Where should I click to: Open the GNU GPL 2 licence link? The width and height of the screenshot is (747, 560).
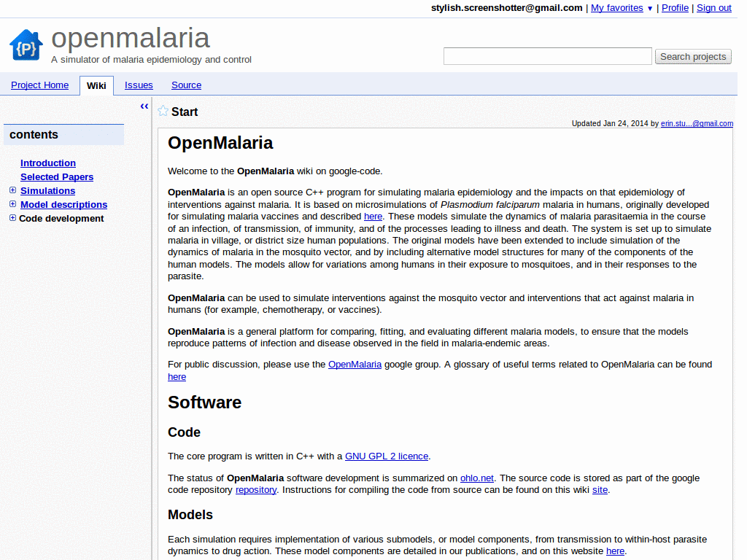pyautogui.click(x=387, y=456)
